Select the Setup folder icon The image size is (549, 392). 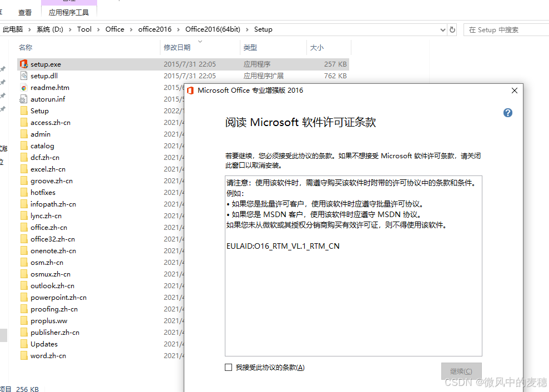(x=24, y=110)
